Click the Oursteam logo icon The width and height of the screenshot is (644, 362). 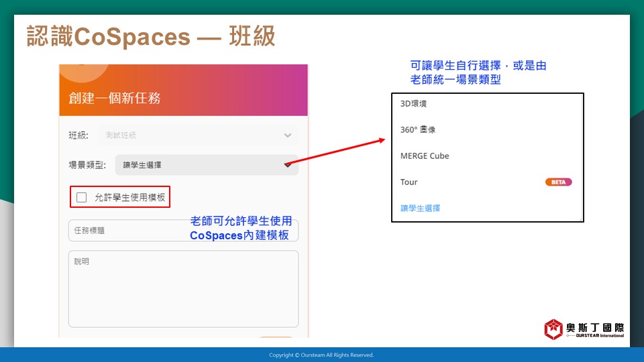click(x=553, y=329)
